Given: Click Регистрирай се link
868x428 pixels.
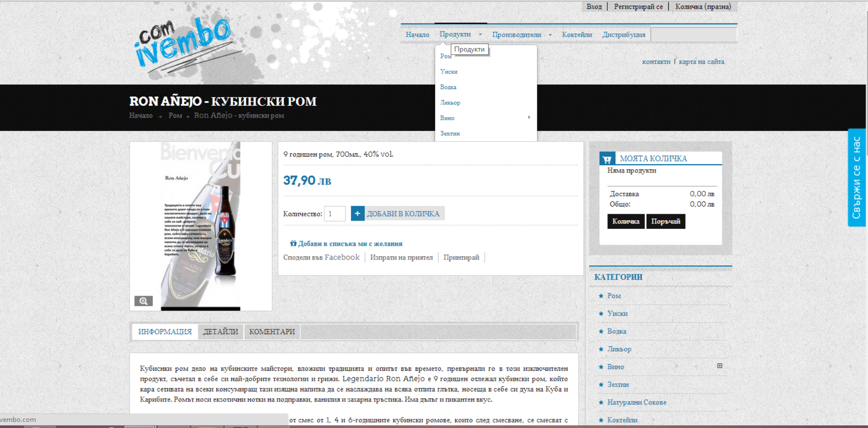Looking at the screenshot, I should pos(638,6).
